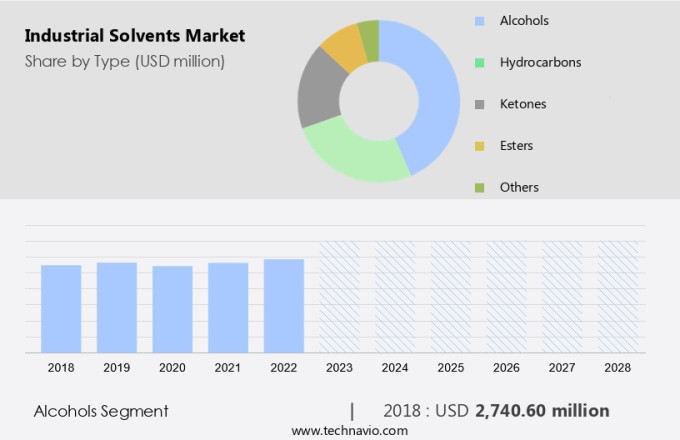Click the blue Alcohols legend swatch

tap(480, 21)
